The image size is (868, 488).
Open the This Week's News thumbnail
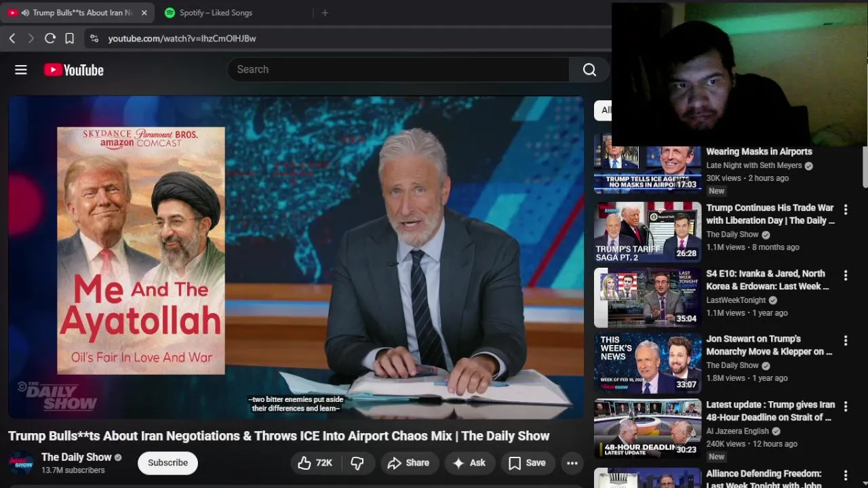pos(648,363)
